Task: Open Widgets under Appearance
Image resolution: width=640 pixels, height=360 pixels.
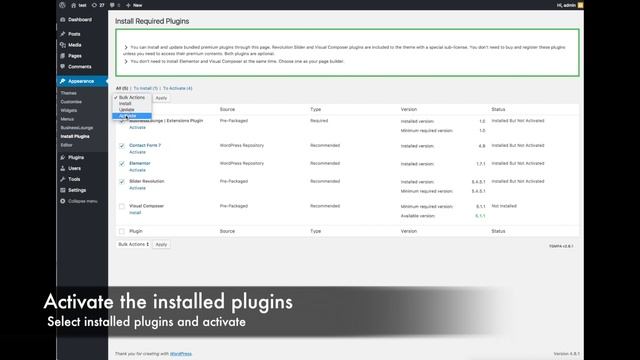Action: [x=69, y=110]
